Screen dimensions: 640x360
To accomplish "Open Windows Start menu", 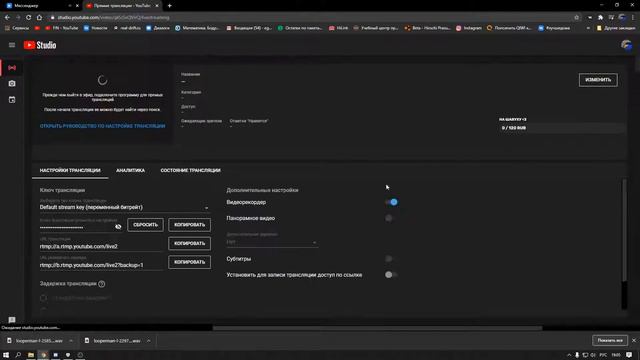I will 6,355.
